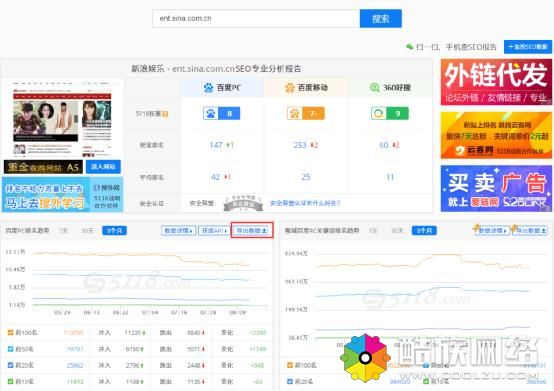Click the 搜外学习 blue advertisement banner

tap(62, 195)
